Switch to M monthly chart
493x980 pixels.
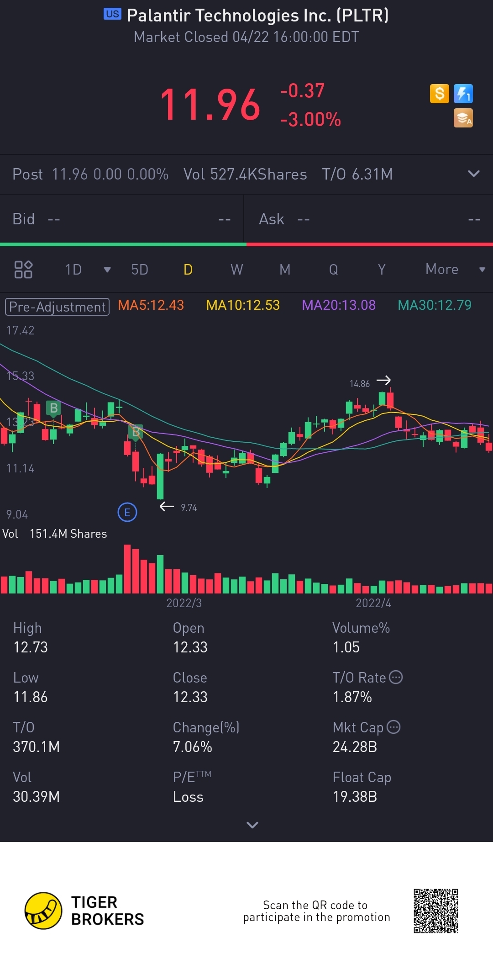(x=285, y=270)
